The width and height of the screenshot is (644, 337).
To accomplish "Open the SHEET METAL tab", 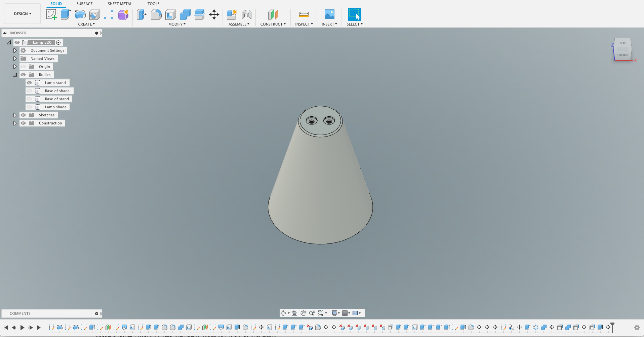I will pos(120,4).
